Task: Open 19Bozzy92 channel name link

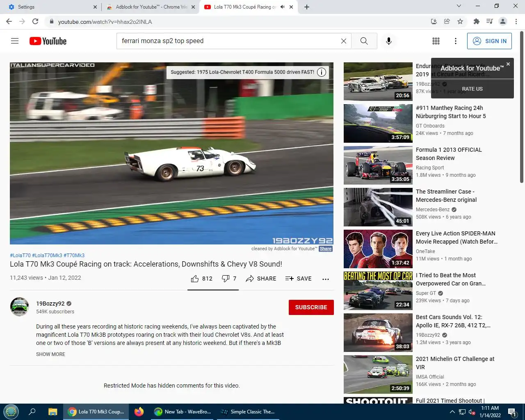Action: pyautogui.click(x=50, y=304)
